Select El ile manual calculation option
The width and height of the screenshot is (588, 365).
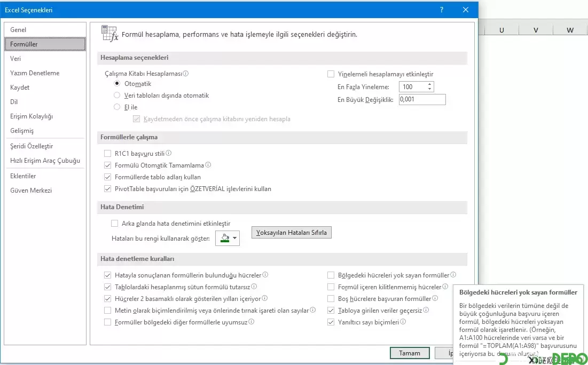point(117,107)
